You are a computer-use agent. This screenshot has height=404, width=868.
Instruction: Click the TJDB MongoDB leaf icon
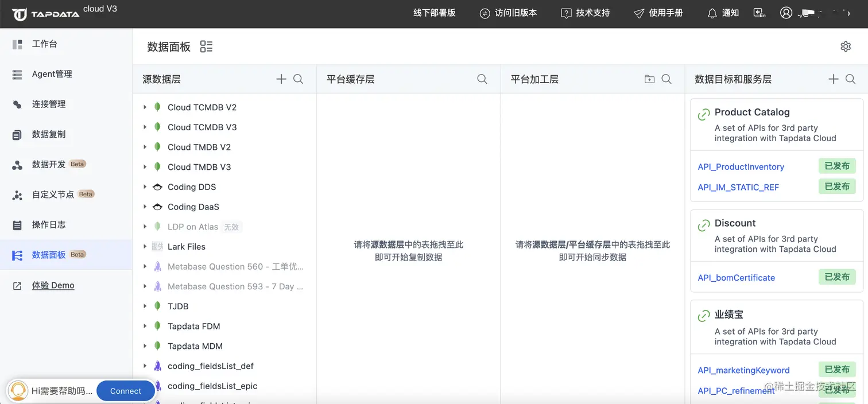point(157,306)
